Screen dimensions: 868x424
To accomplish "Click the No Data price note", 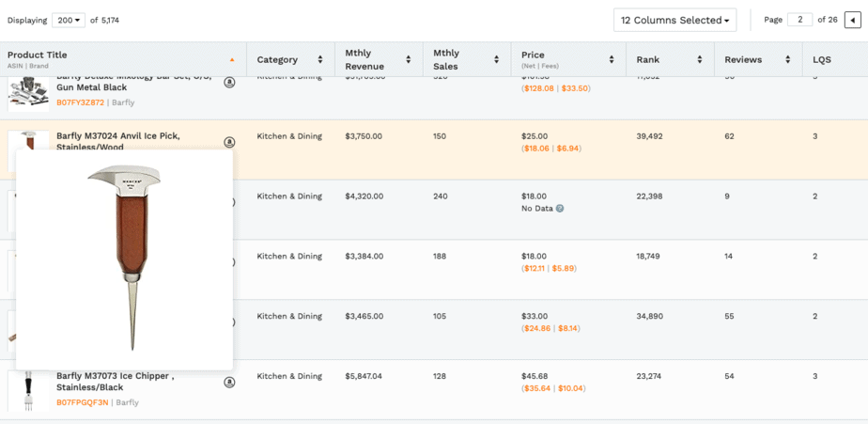I will tap(537, 209).
